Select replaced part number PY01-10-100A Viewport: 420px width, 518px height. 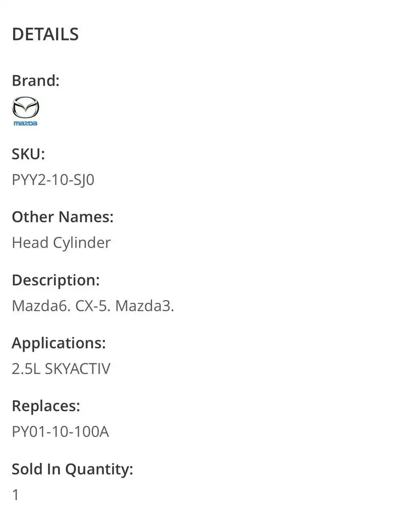pos(60,432)
